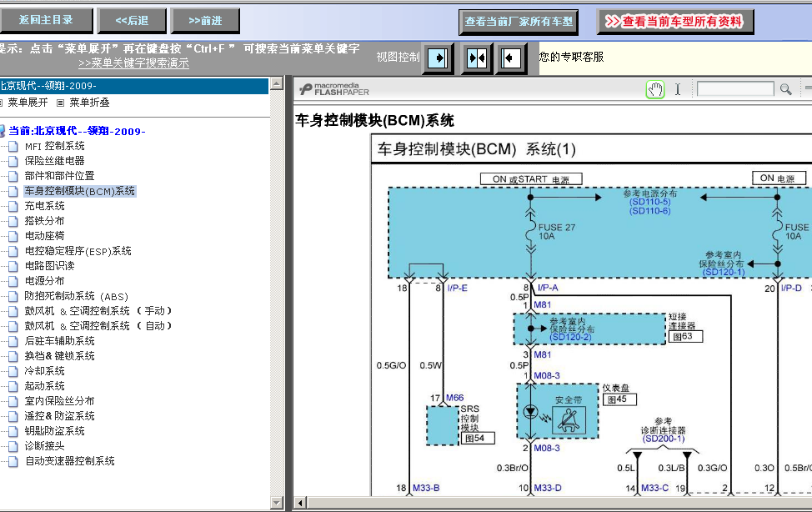Click the (SD110-6) reference link in diagram
This screenshot has height=512, width=812.
point(650,211)
